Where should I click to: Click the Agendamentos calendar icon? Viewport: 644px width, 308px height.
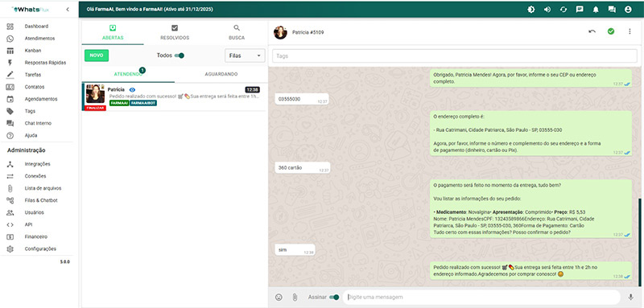pos(10,99)
